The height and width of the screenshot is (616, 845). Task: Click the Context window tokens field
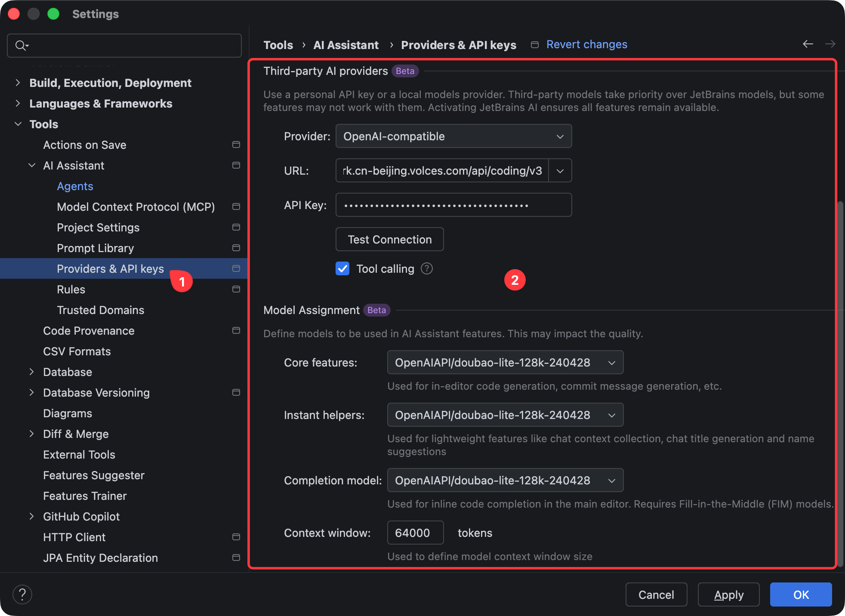pos(415,533)
